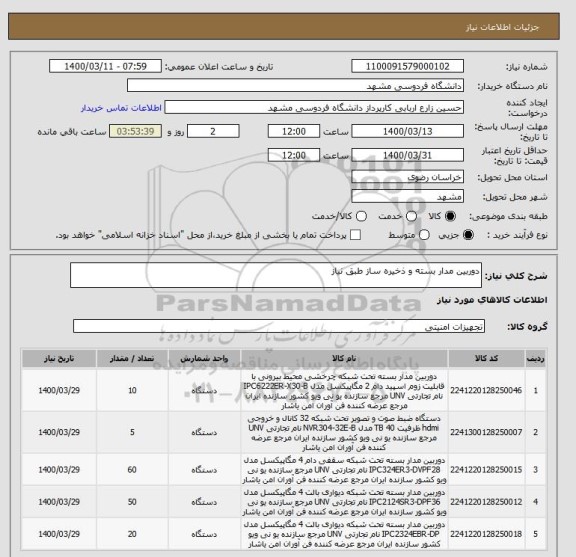Click the IPC2324EBR-DP product description
This screenshot has height=557, width=576.
click(344, 534)
